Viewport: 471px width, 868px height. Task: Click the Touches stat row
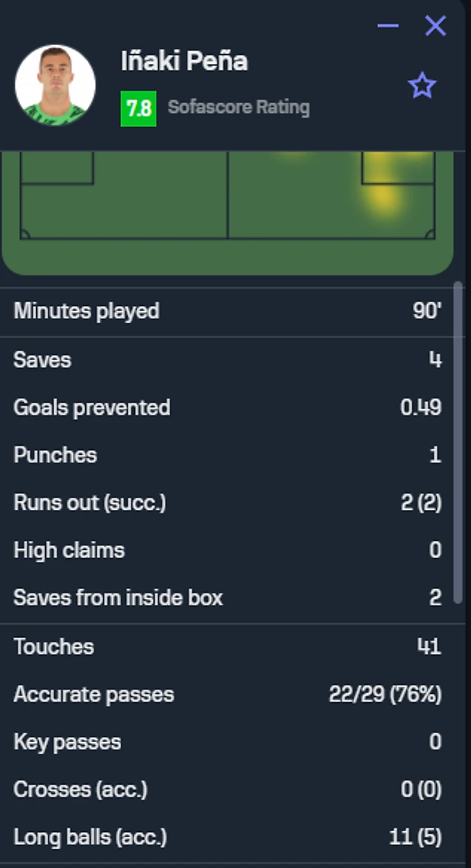[x=227, y=647]
